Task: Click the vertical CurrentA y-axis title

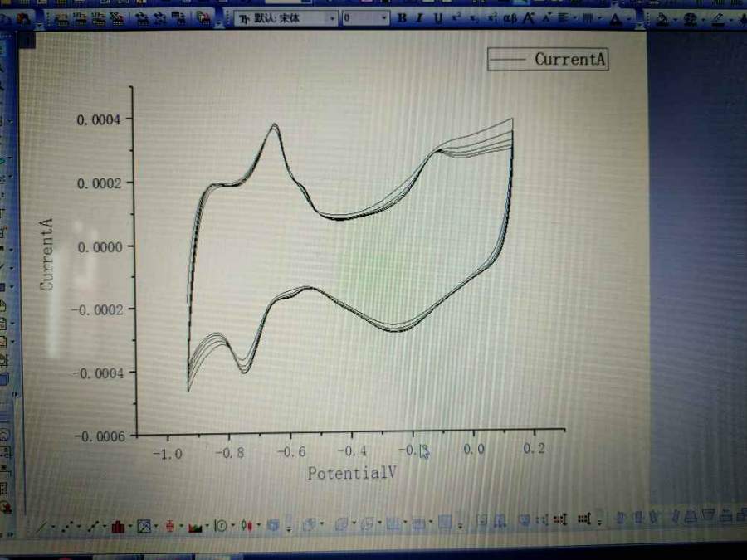Action: coord(47,254)
